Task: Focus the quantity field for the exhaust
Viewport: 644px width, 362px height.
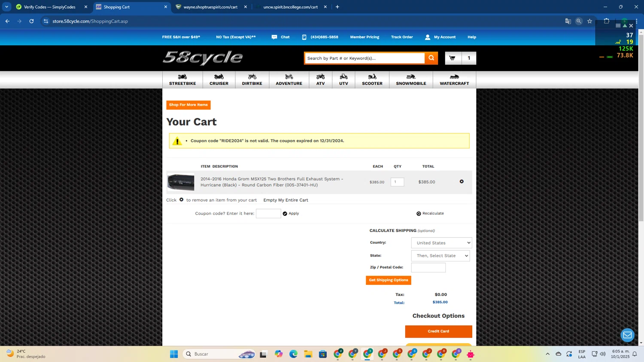Action: click(397, 182)
